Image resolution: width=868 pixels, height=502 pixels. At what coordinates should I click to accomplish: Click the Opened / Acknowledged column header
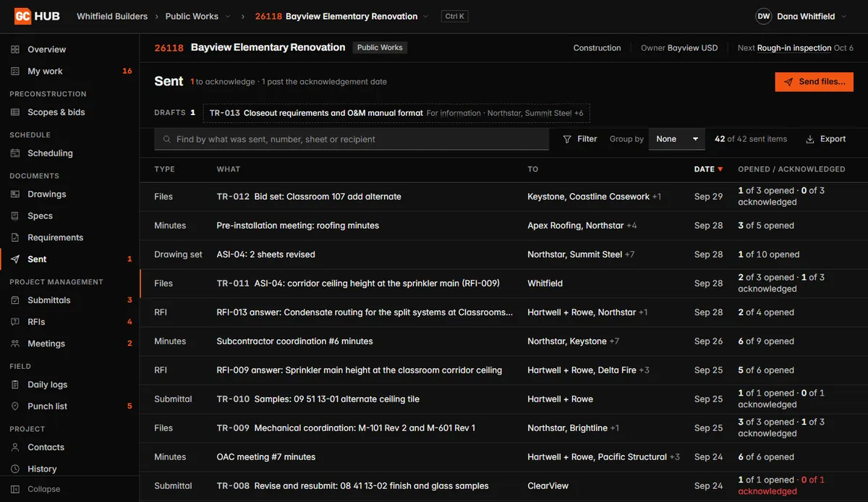(791, 169)
